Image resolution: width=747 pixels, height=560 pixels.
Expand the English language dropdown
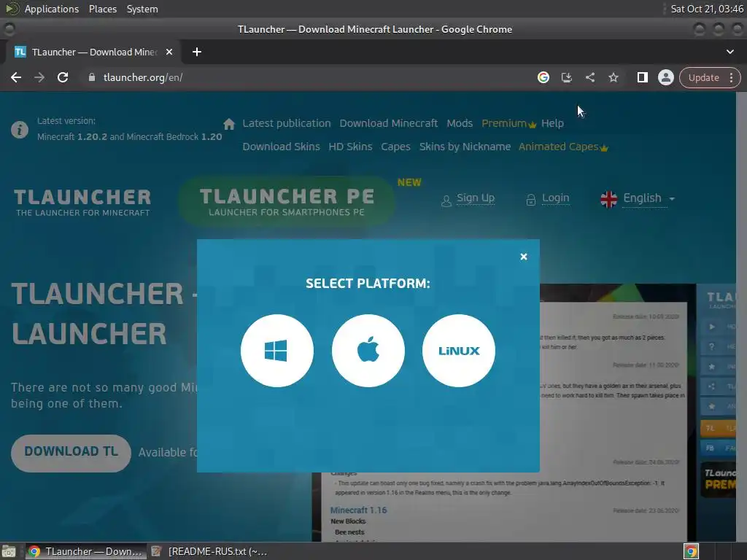pos(638,198)
